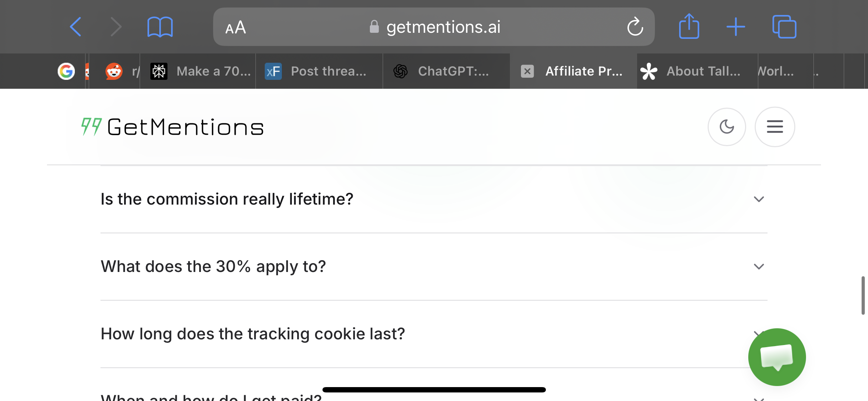
Task: Open the Safari bookmarks book icon
Action: coord(160,27)
